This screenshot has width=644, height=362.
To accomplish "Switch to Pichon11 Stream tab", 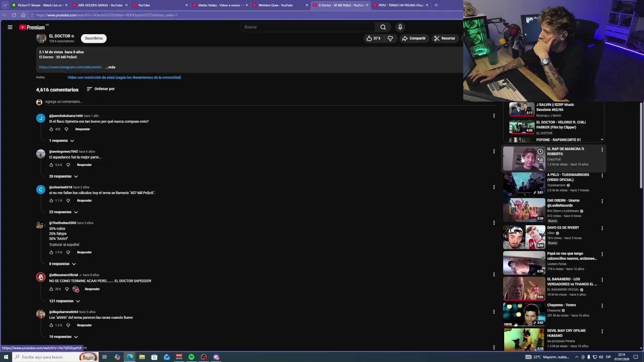I will (39, 5).
